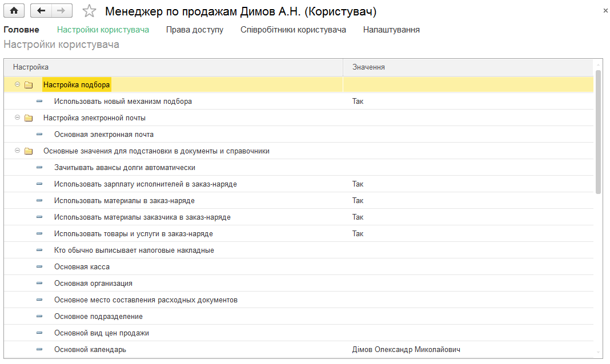Select the Основная касса setting
Viewport: 610px width, 364px height.
(299, 267)
